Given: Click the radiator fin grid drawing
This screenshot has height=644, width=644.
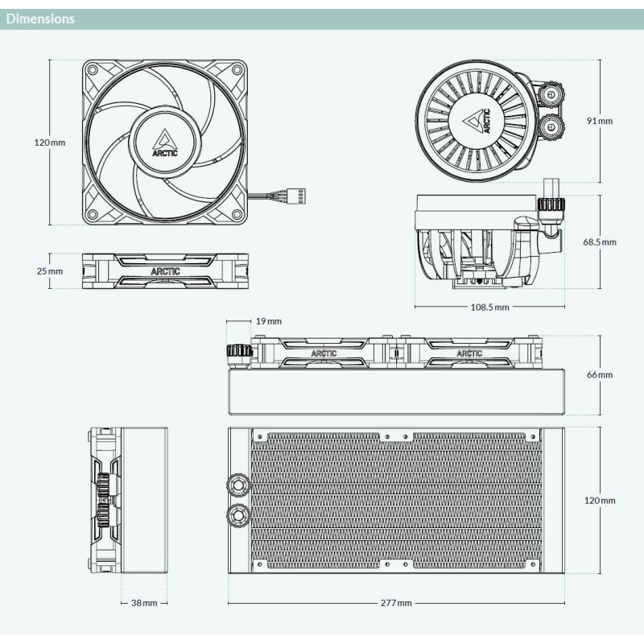Looking at the screenshot, I should click(396, 500).
